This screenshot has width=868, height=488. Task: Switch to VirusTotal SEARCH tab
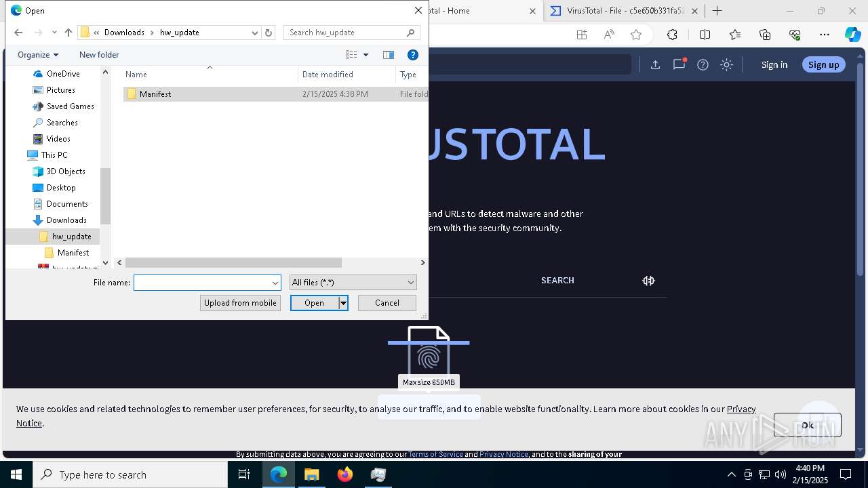coord(557,280)
